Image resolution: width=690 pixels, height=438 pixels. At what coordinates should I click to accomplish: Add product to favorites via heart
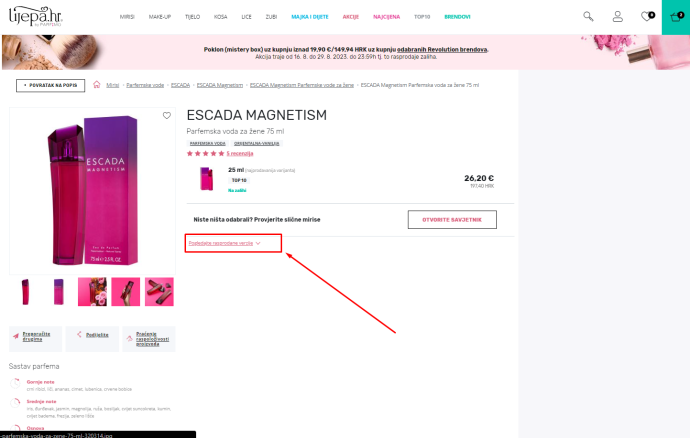[x=167, y=116]
